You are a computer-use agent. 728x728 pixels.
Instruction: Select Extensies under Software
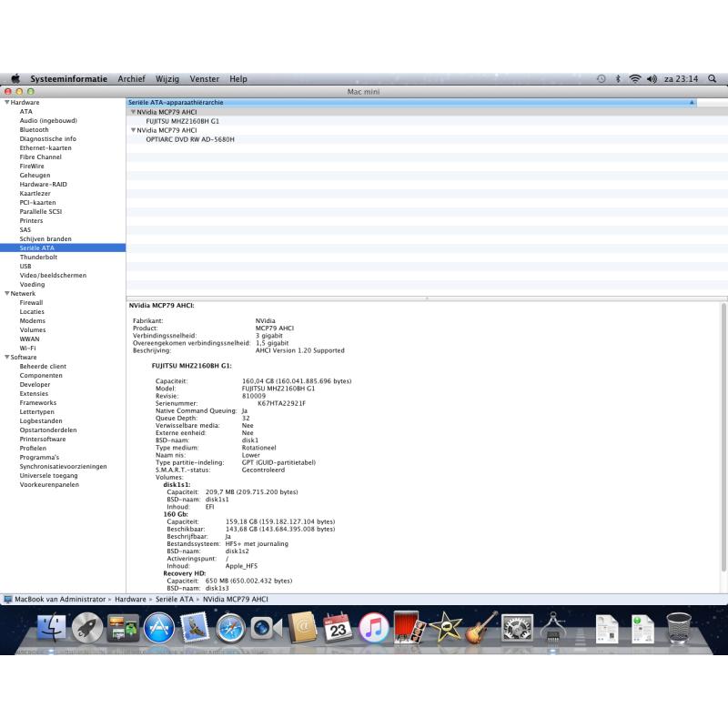(34, 393)
